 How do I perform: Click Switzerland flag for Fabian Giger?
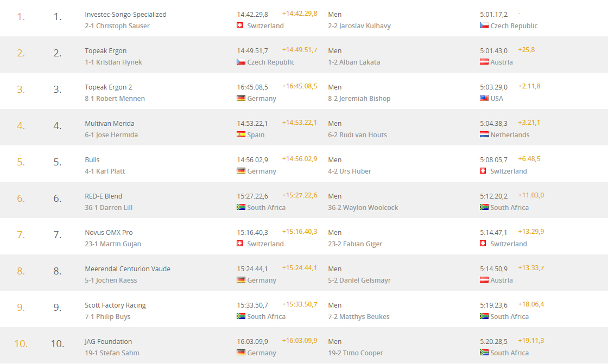(x=483, y=244)
